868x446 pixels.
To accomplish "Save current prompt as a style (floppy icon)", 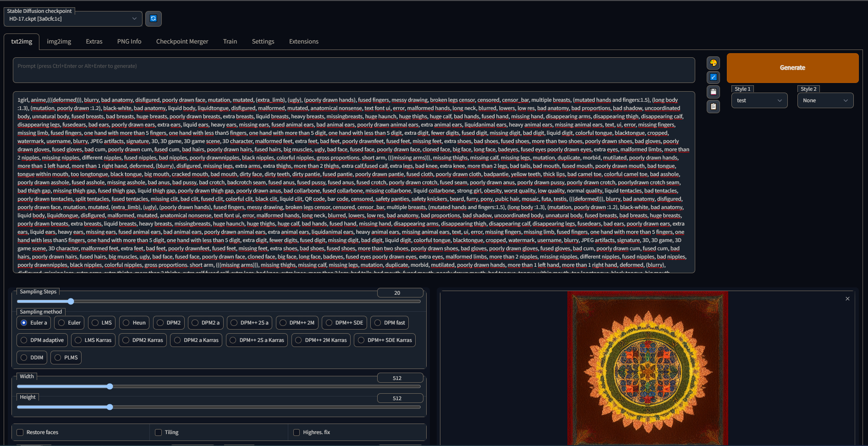I will pos(713,92).
